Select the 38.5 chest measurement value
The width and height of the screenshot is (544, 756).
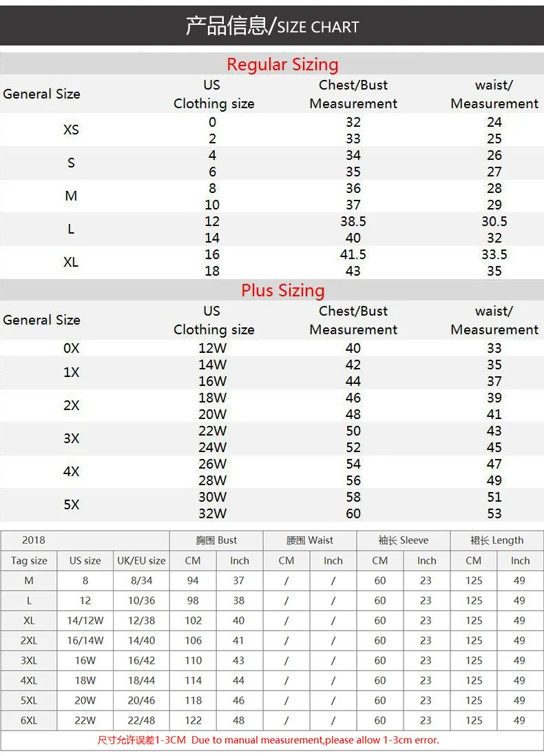pyautogui.click(x=353, y=221)
